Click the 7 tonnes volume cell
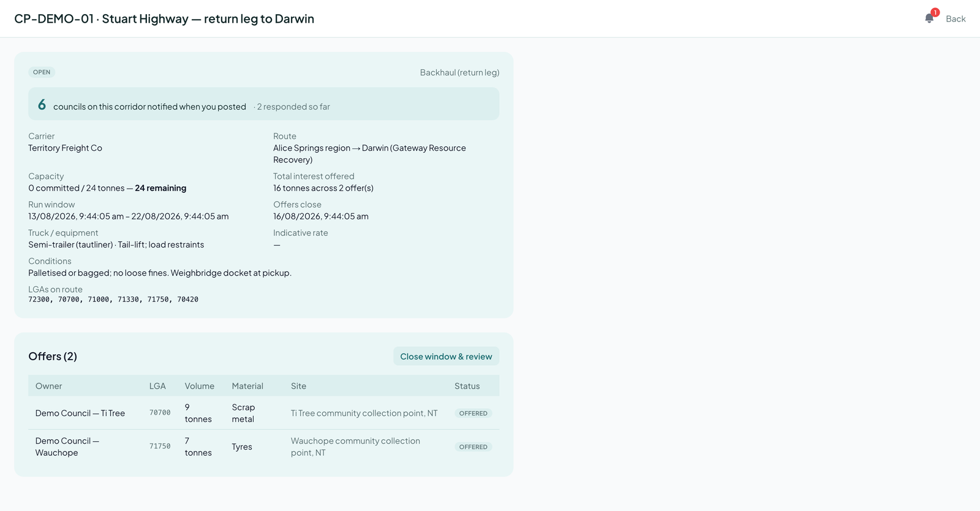This screenshot has width=980, height=511. coord(198,447)
